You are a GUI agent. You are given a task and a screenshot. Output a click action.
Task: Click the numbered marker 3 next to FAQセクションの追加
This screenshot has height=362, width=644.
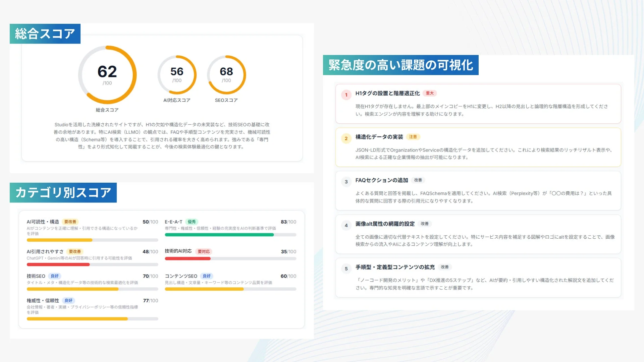pyautogui.click(x=346, y=181)
